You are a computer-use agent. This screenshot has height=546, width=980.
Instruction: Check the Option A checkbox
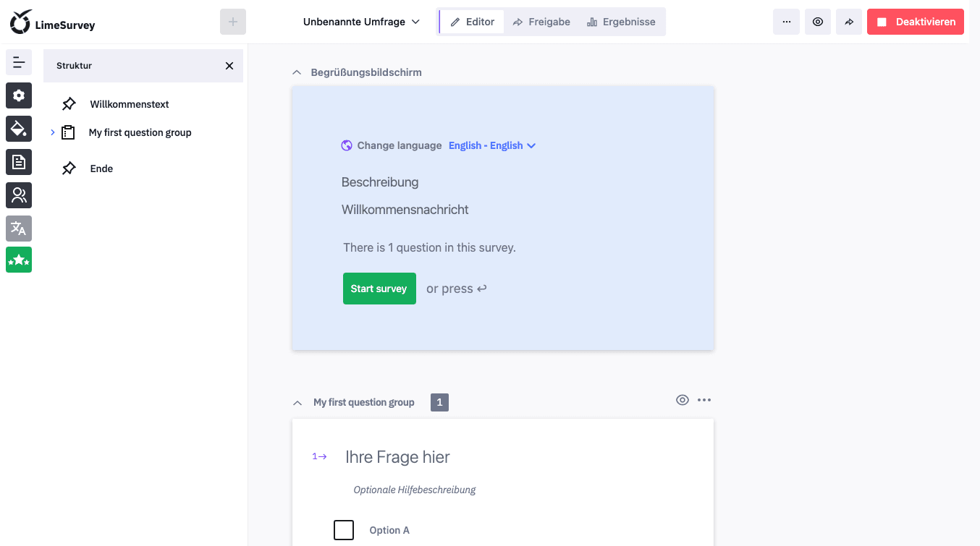click(x=344, y=530)
